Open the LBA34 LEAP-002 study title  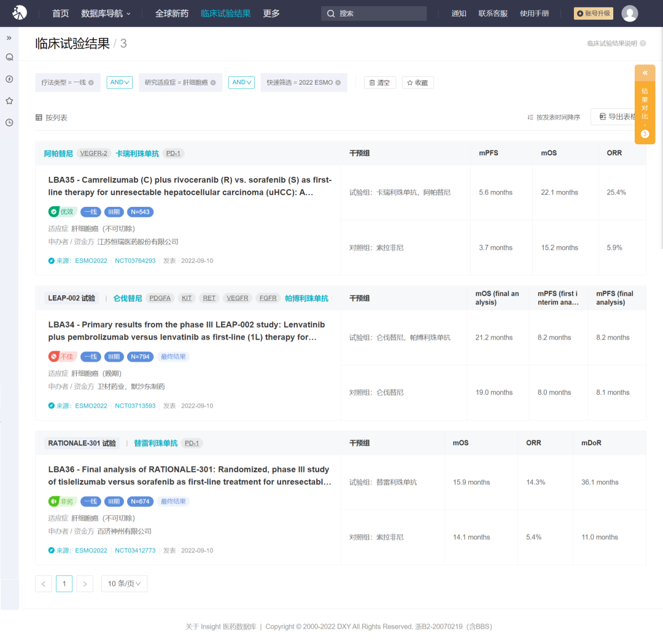click(x=187, y=331)
